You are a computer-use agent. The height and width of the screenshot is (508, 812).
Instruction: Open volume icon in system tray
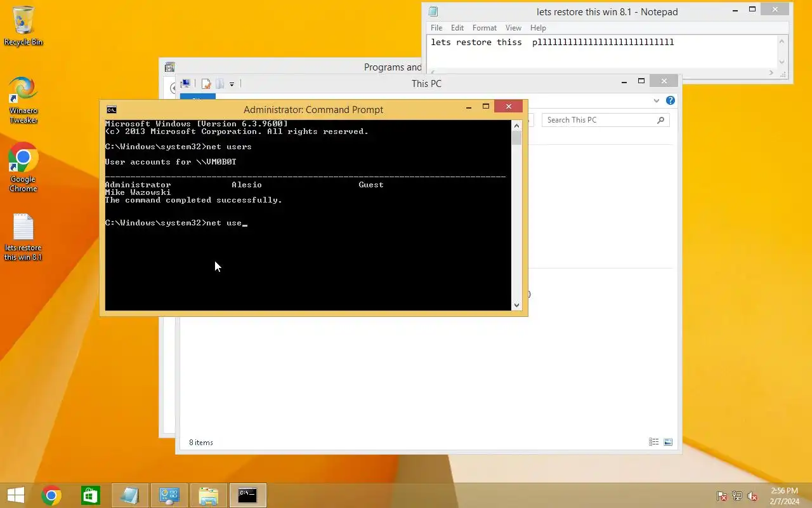(x=752, y=496)
